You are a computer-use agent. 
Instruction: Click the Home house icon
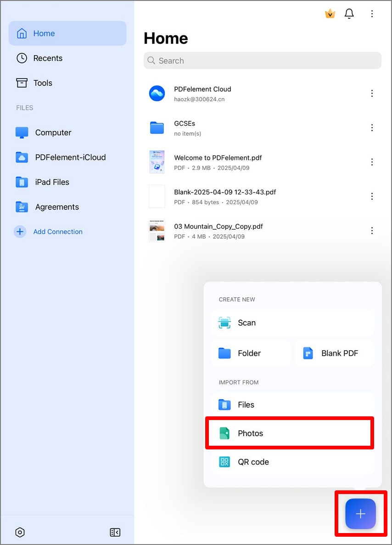[22, 34]
